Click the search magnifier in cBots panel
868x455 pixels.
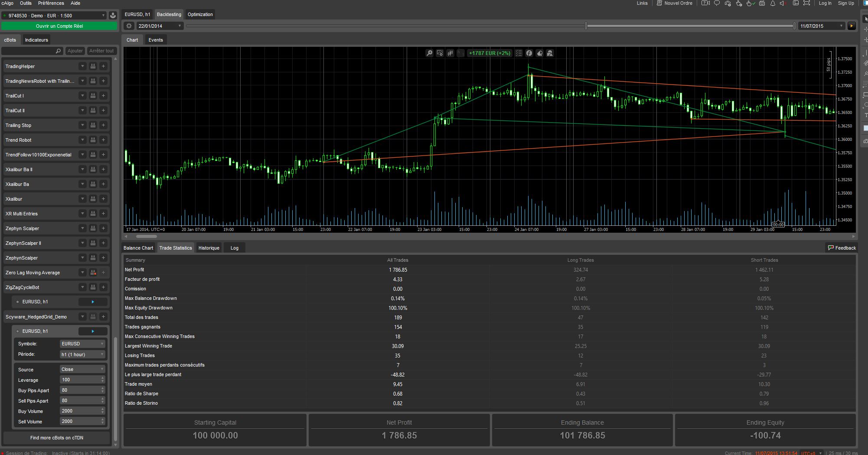(x=59, y=51)
